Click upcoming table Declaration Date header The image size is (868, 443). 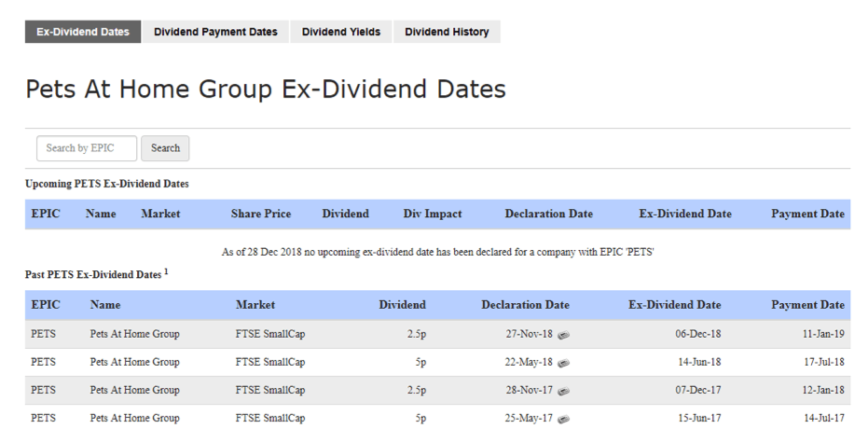tap(548, 214)
